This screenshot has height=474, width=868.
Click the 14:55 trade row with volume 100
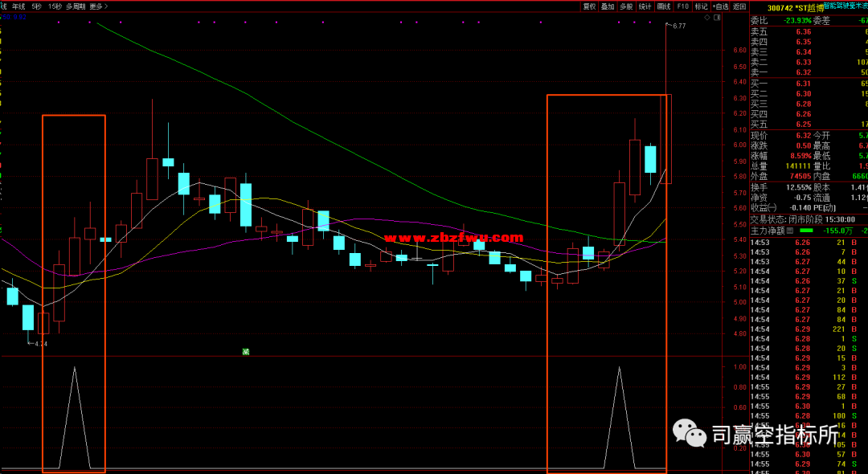808,415
